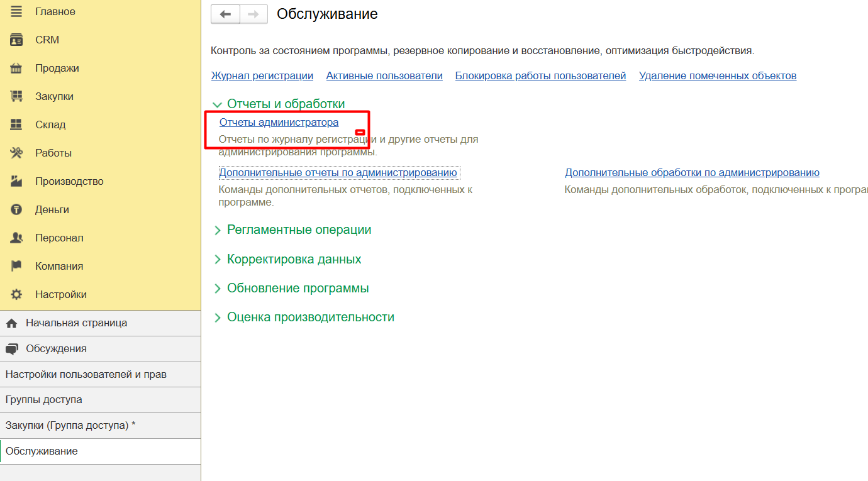Select the Склад warehouse icon
Image resolution: width=868 pixels, height=481 pixels.
click(16, 125)
